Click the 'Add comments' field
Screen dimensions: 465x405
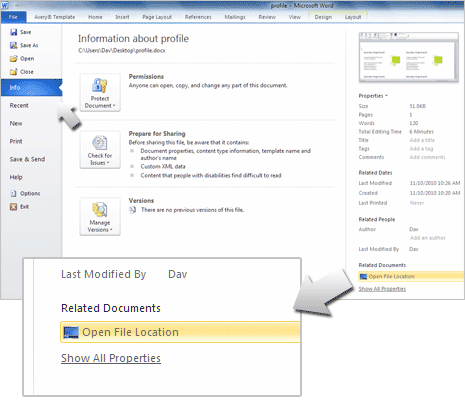tap(427, 157)
